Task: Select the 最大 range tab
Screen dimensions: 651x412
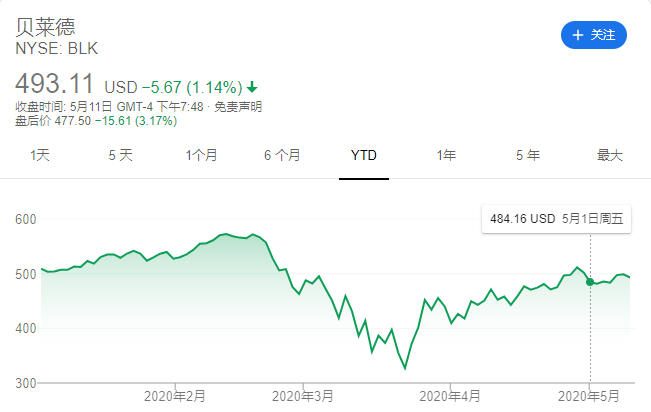Action: click(x=609, y=155)
